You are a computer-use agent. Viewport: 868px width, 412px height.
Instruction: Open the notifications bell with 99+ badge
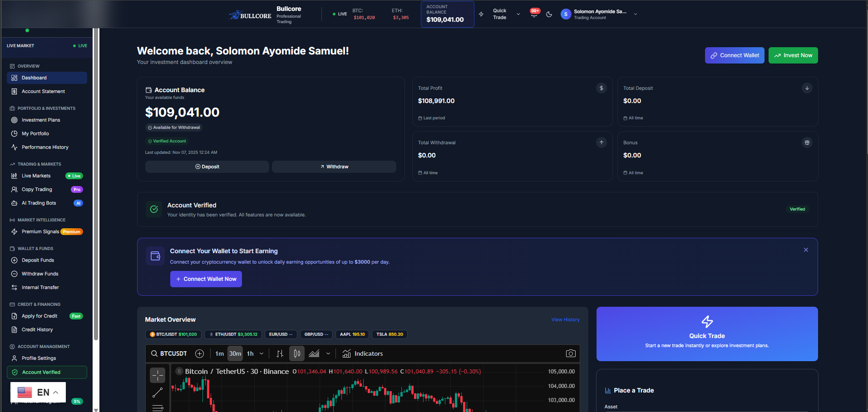[x=534, y=14]
